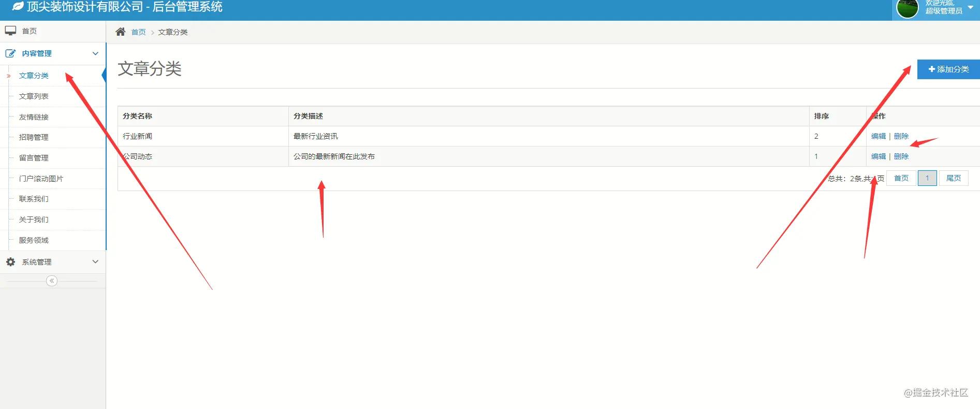Click the home icon in breadcrumb

point(121,32)
